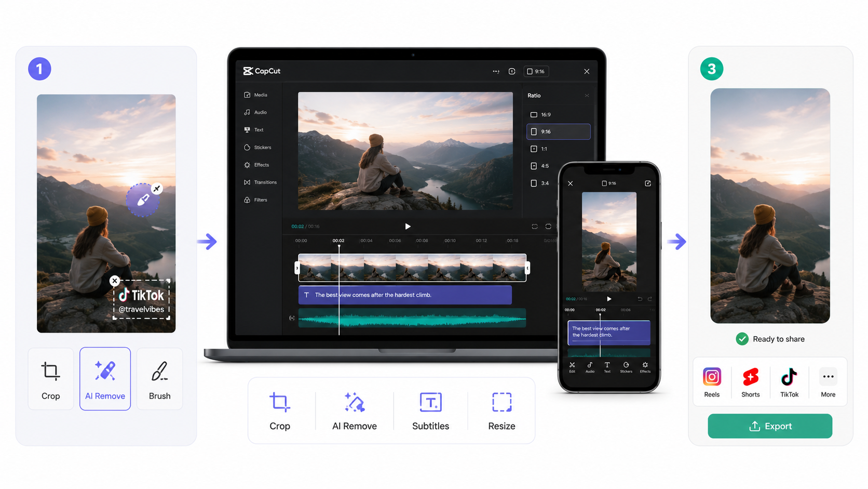The width and height of the screenshot is (868, 489).
Task: Select the Crop tool in panel 1
Action: click(50, 379)
